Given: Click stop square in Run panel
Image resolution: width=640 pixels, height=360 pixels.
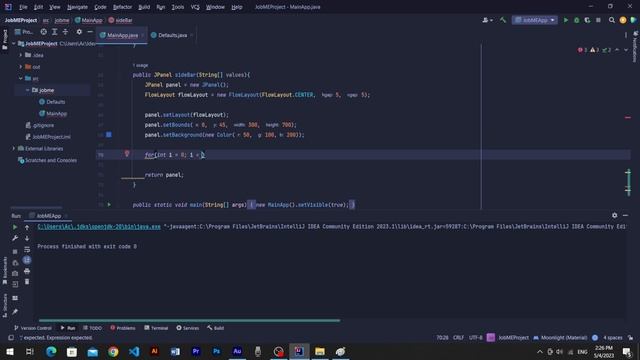Looking at the screenshot, I should [x=15, y=251].
